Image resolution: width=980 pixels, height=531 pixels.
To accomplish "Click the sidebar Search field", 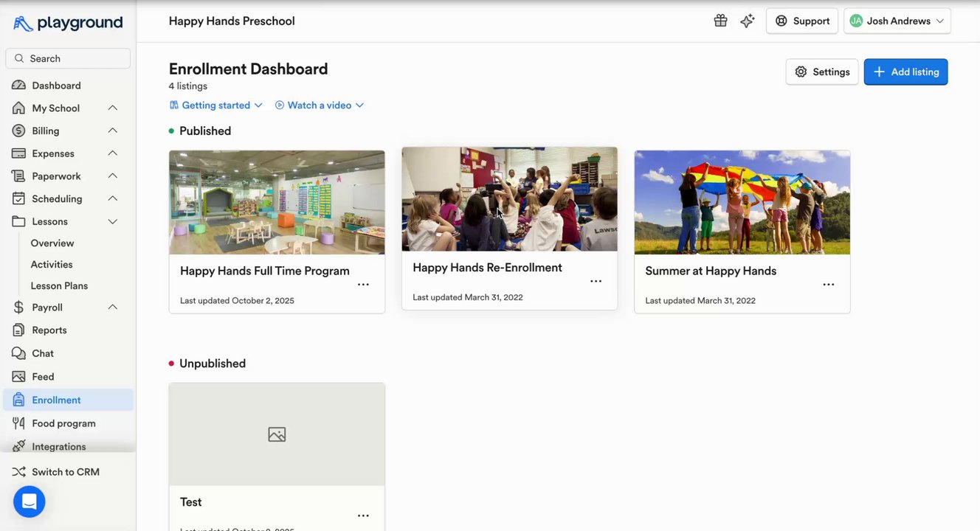I will tap(68, 58).
